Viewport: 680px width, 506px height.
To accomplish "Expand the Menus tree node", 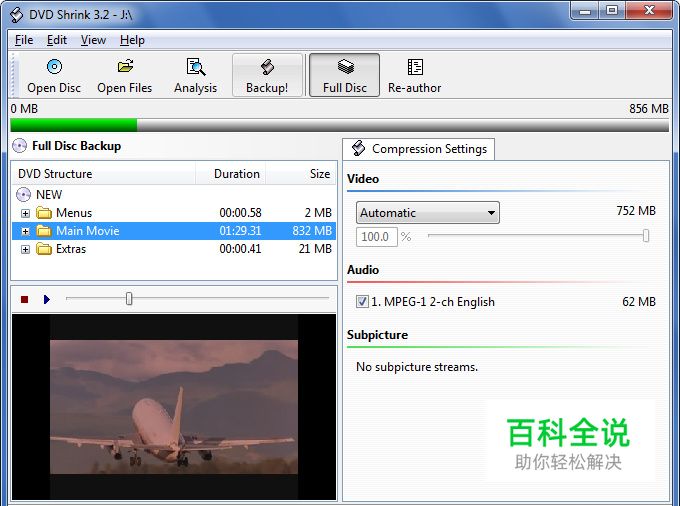I will point(26,213).
